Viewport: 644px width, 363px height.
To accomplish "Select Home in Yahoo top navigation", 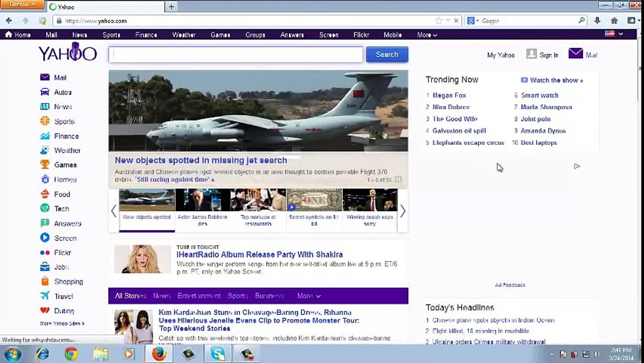I will (x=18, y=35).
